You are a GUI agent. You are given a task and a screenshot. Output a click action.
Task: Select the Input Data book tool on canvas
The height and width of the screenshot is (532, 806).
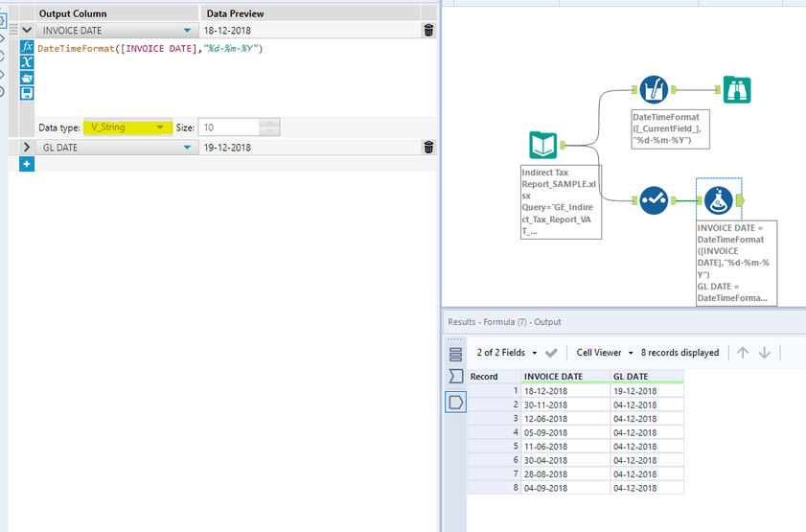tap(542, 145)
